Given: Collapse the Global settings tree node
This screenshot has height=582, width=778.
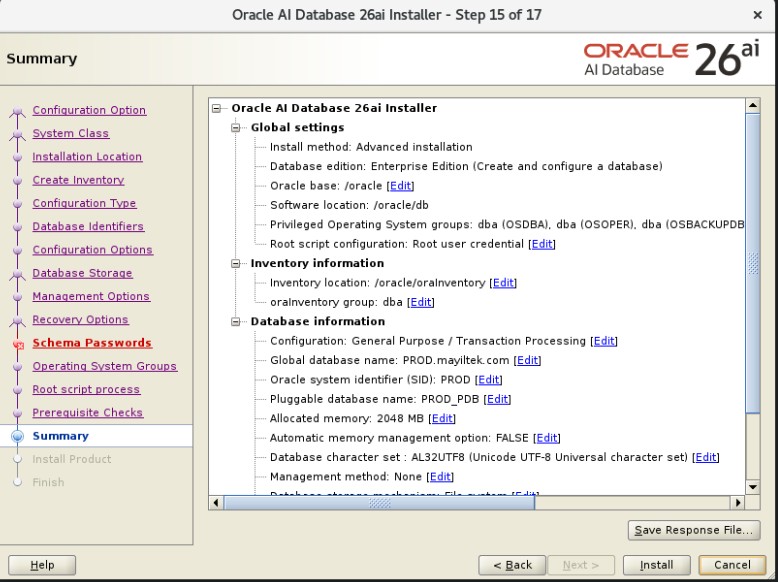Looking at the screenshot, I should [236, 128].
